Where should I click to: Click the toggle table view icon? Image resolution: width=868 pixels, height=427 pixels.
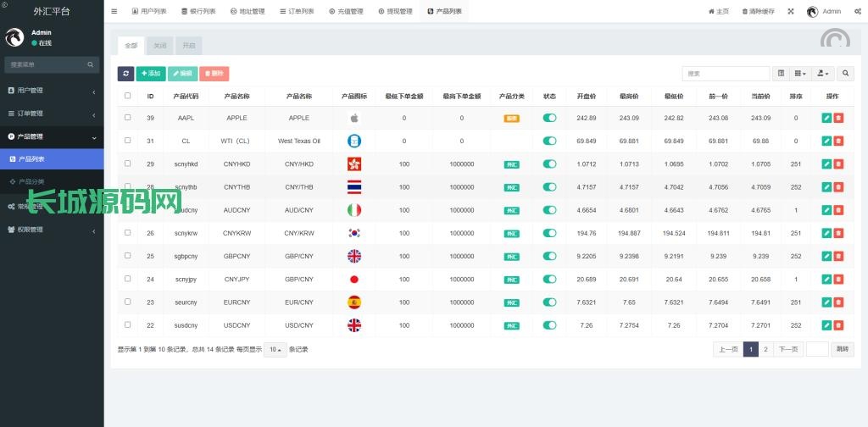pyautogui.click(x=782, y=74)
